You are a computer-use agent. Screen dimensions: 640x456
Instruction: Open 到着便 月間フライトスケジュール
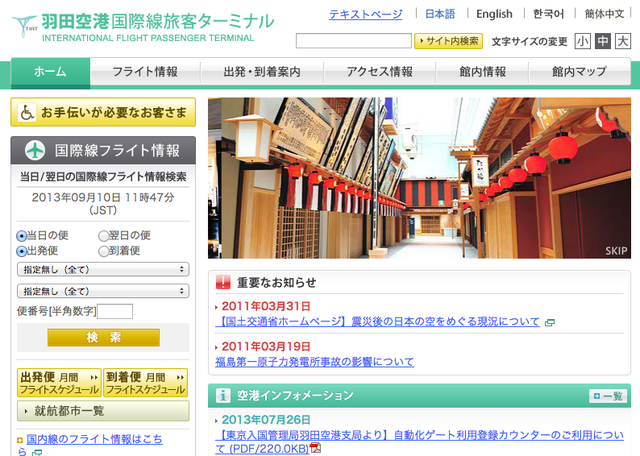145,383
